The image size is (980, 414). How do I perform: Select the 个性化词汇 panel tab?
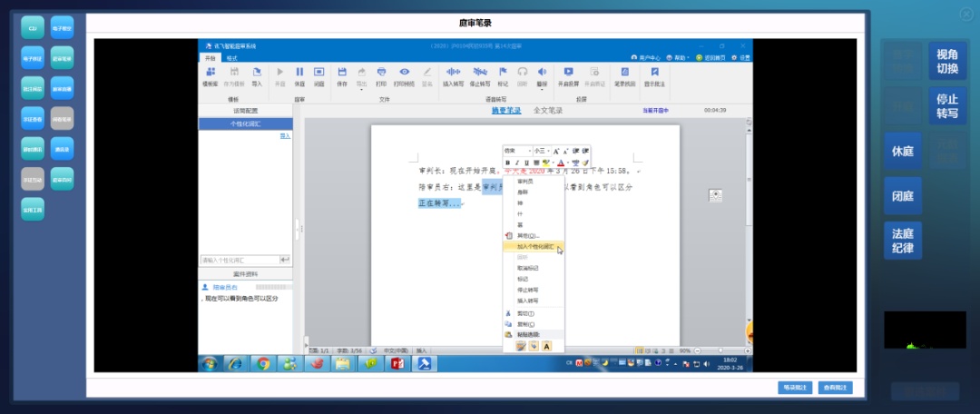coord(246,123)
